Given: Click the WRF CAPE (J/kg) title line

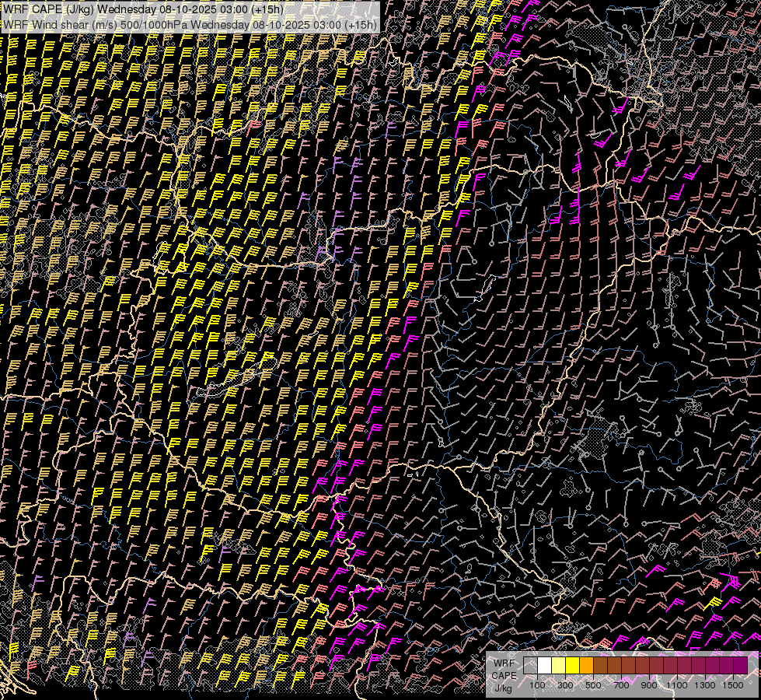Looking at the screenshot, I should click(143, 9).
